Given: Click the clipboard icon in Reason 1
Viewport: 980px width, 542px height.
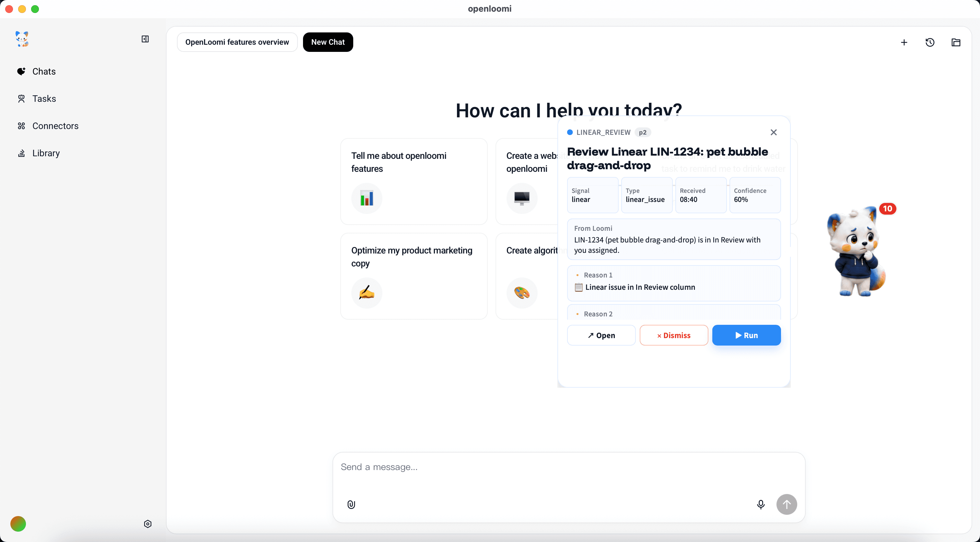Looking at the screenshot, I should (x=578, y=287).
